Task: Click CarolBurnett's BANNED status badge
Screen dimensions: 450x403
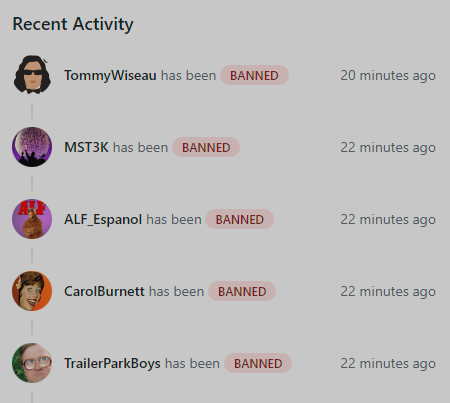Action: point(242,291)
